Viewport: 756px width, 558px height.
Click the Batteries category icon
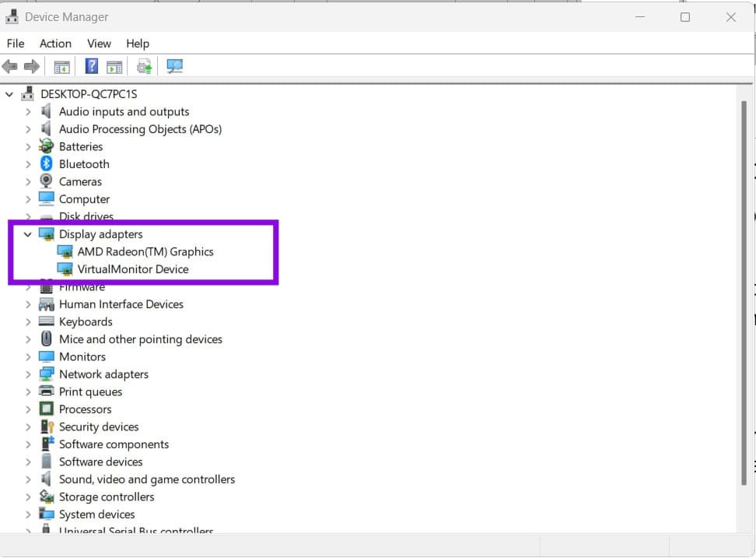click(x=47, y=146)
